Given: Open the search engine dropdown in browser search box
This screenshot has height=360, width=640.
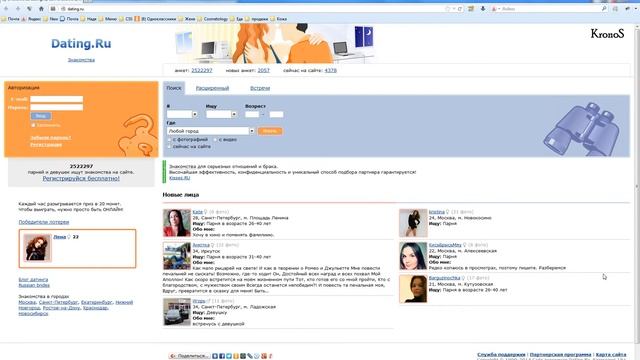Looking at the screenshot, I should [x=496, y=9].
